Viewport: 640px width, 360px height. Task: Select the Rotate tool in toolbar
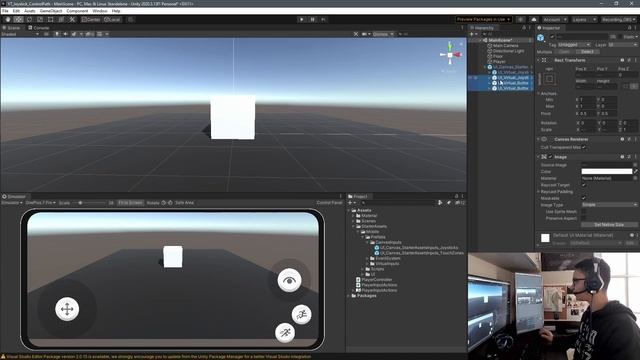29,19
